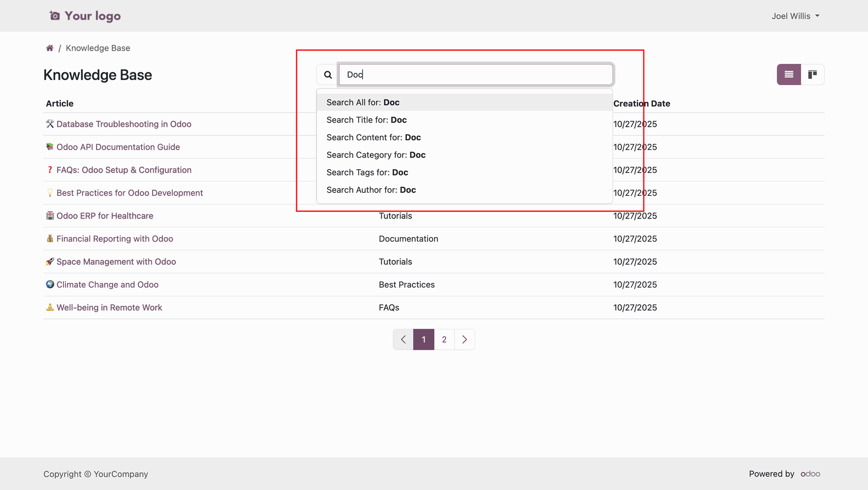Select Search All for: Doc
This screenshot has width=868, height=490.
363,103
